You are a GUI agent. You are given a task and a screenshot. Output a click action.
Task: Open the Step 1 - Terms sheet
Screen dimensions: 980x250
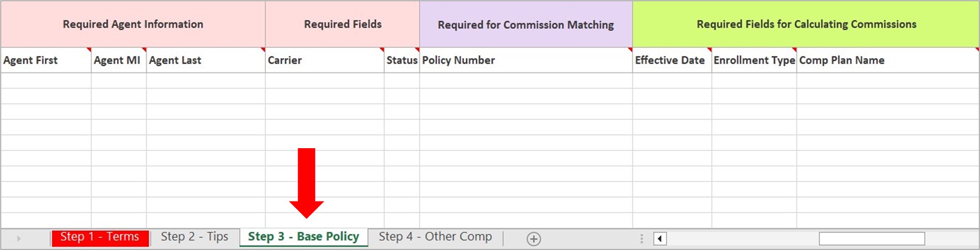[99, 237]
